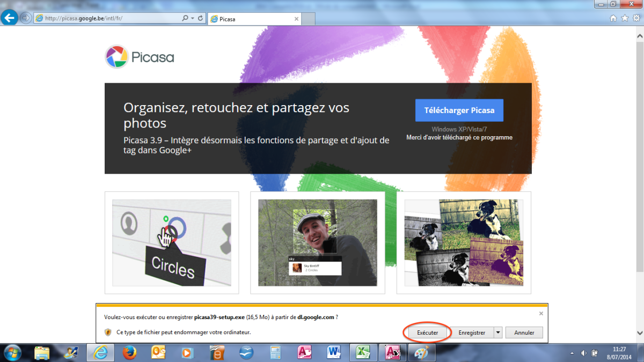The width and height of the screenshot is (644, 362).
Task: Open Windows Explorer from taskbar
Action: tap(42, 352)
